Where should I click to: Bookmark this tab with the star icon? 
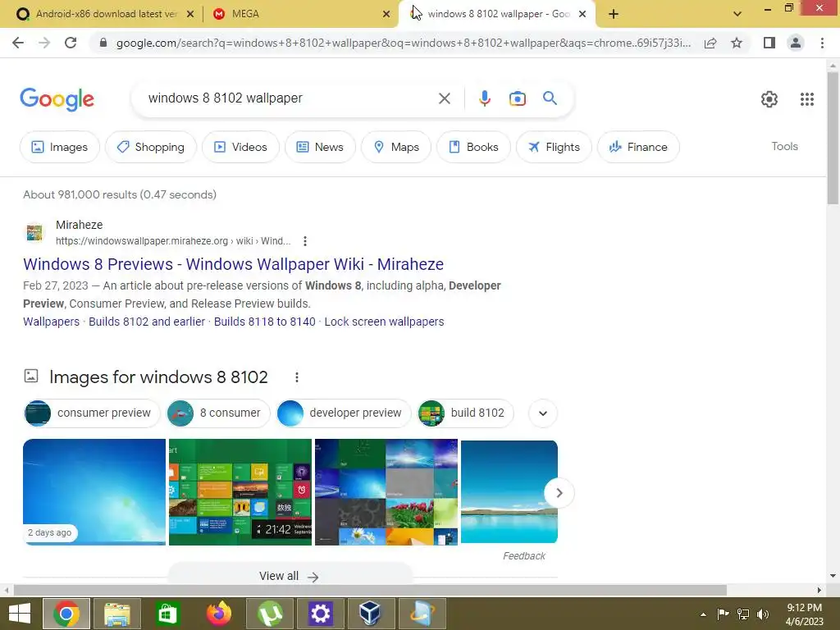(x=737, y=43)
